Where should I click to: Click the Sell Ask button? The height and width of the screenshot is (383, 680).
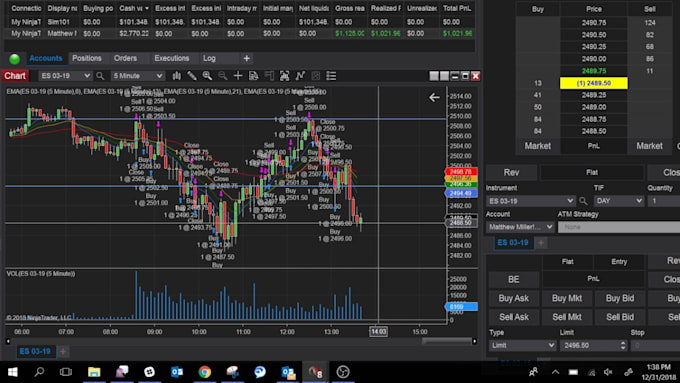513,317
